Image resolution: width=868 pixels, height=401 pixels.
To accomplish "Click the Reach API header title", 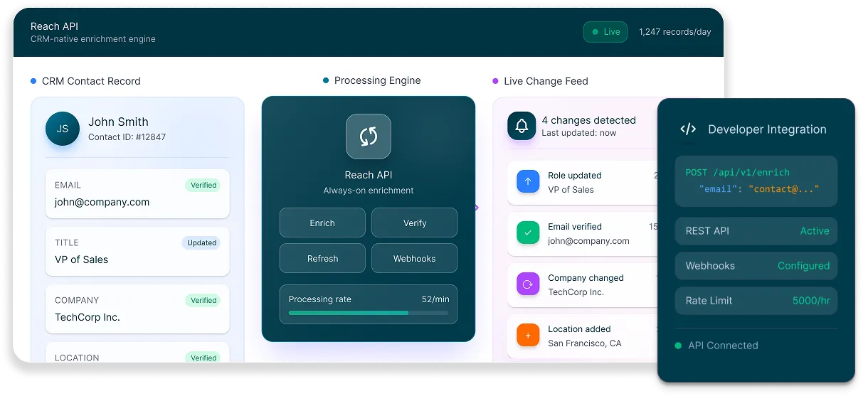I will click(54, 26).
